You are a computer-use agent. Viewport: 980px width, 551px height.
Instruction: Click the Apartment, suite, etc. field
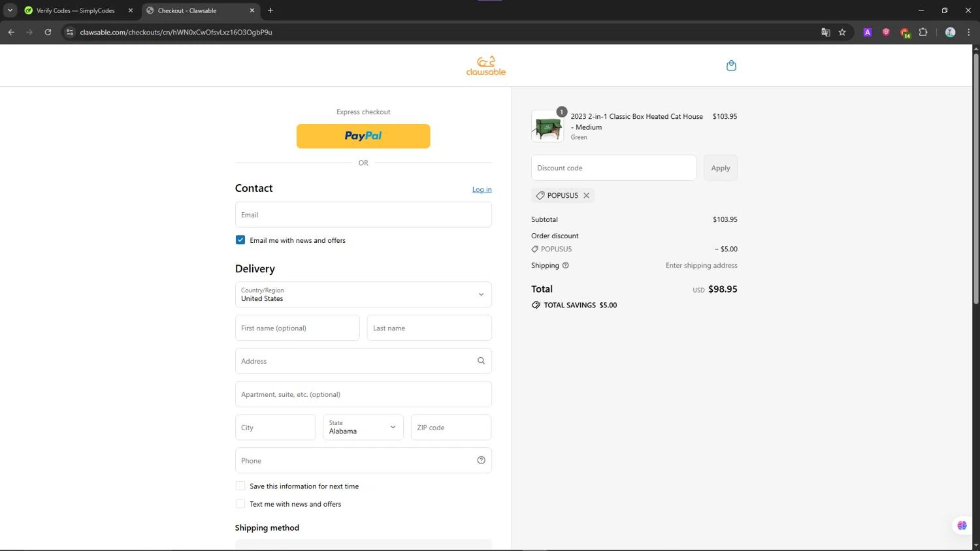point(363,394)
